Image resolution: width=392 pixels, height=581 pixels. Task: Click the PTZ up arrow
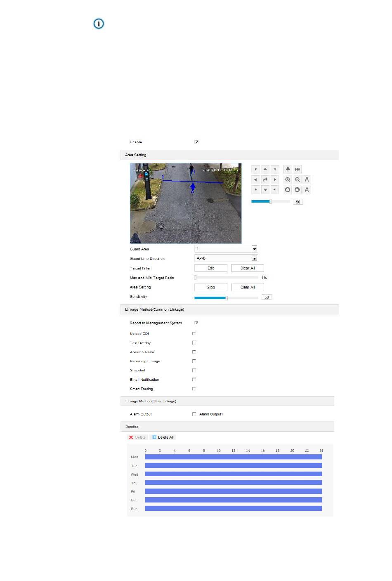pos(265,169)
